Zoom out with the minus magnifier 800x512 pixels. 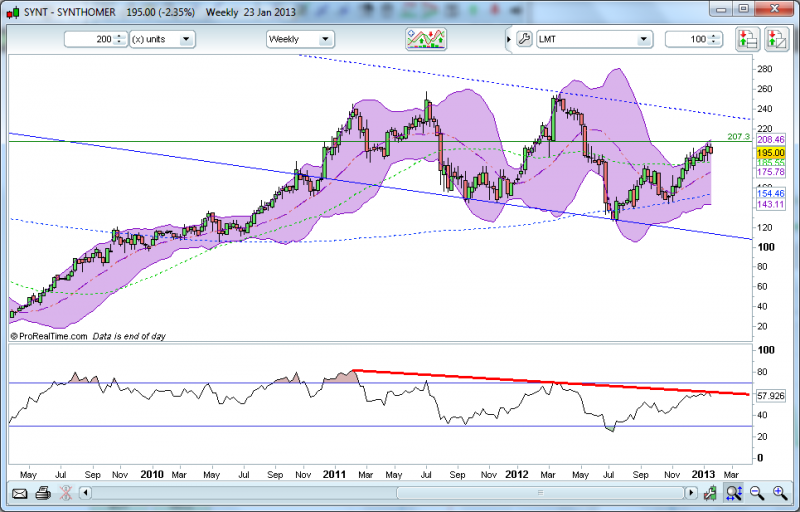point(757,493)
